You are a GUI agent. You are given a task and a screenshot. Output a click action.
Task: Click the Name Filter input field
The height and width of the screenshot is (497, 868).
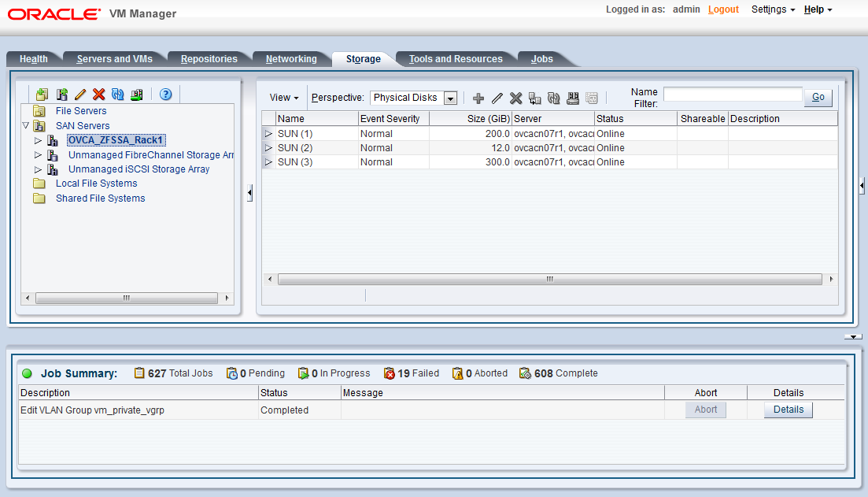[733, 95]
